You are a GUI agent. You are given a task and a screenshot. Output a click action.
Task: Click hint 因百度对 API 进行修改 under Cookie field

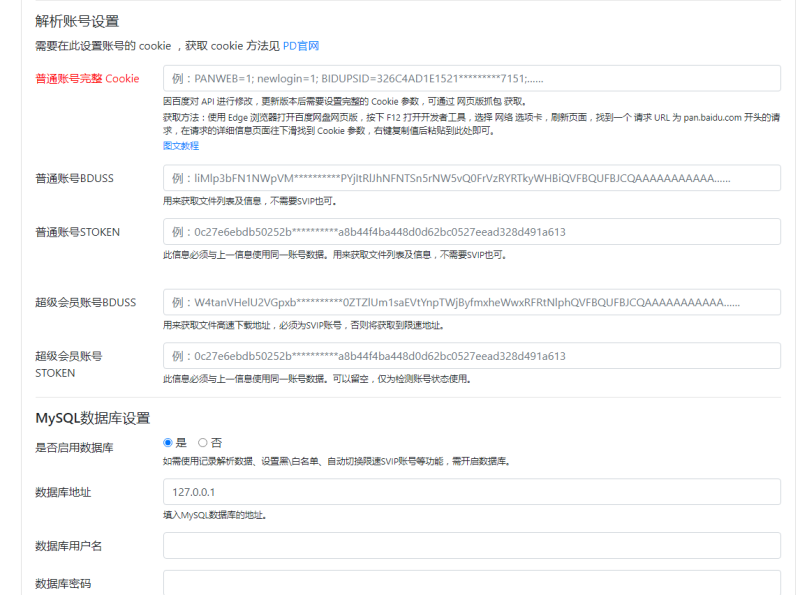[345, 101]
